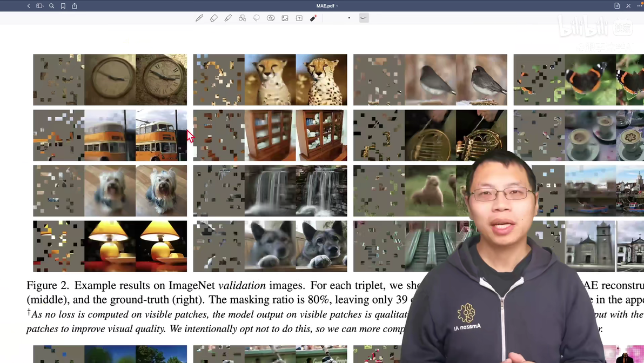Expand the sidebar view dropdown arrow
Image resolution: width=644 pixels, height=363 pixels.
coord(43,6)
